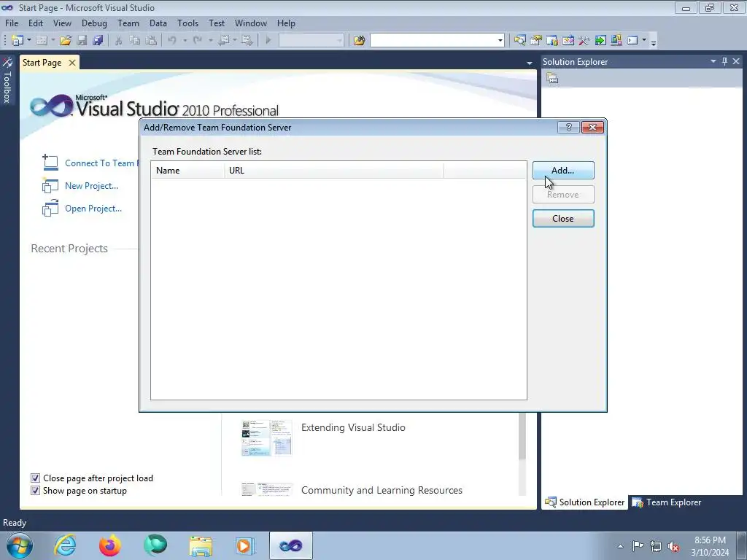
Task: Click the Copy toolbar icon
Action: [x=135, y=41]
